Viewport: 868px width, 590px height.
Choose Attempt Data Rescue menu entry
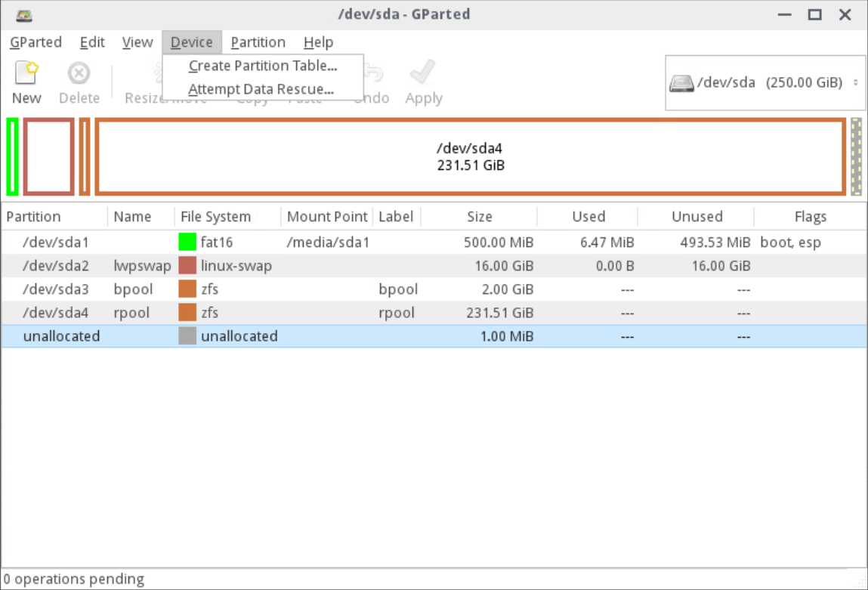point(261,89)
